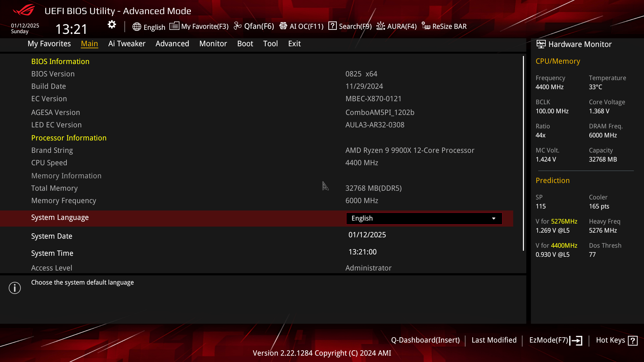
Task: Open the My Favorites tab
Action: (49, 44)
